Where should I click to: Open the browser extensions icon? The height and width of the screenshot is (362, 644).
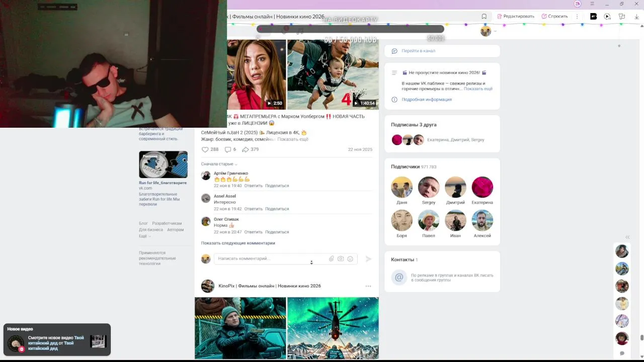tap(622, 16)
